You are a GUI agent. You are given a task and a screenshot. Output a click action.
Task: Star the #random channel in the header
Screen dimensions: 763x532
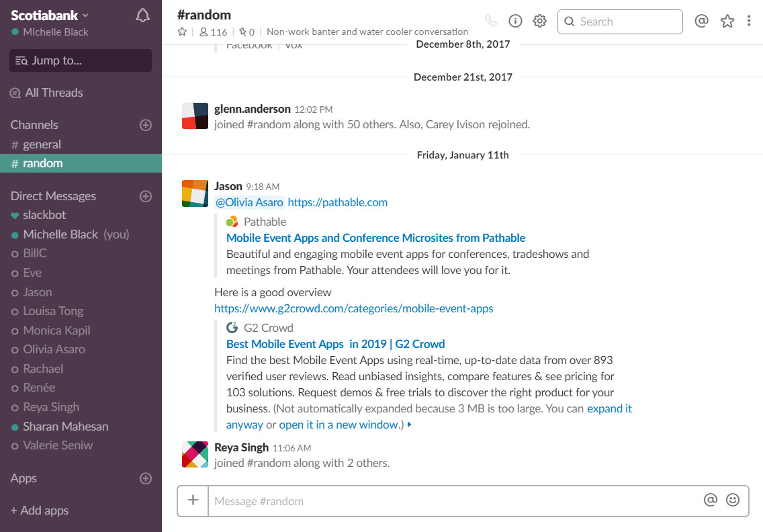[x=182, y=32]
